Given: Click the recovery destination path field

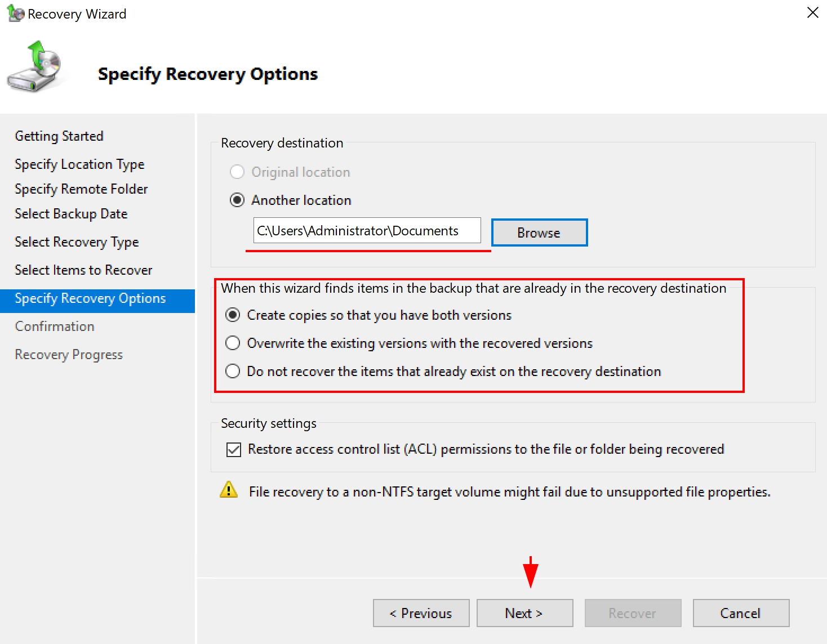Looking at the screenshot, I should (x=367, y=230).
